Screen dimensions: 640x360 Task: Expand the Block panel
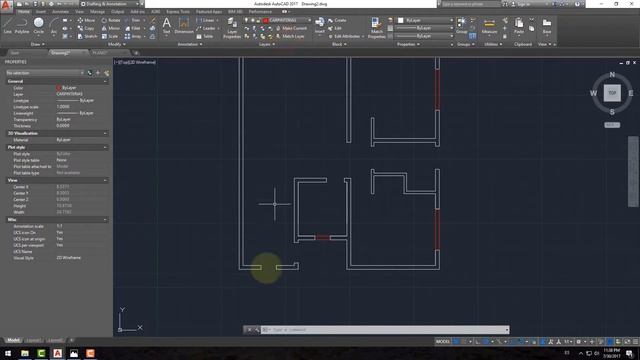click(339, 44)
